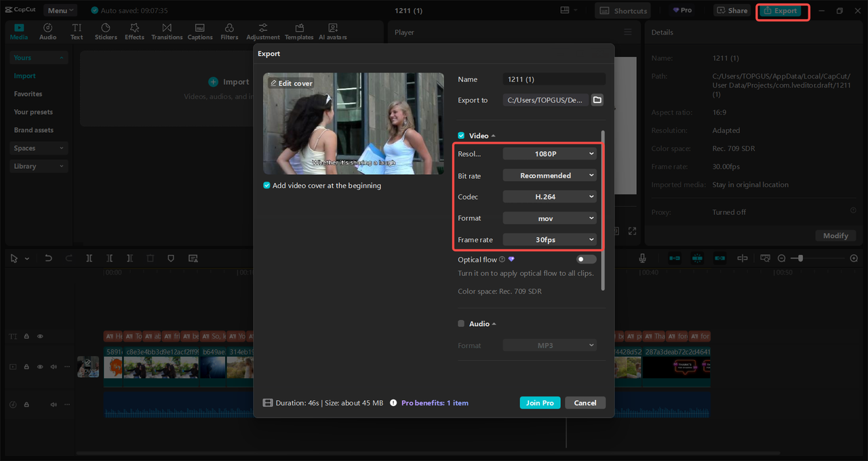The image size is (868, 461).
Task: Lock the audio track
Action: point(26,405)
